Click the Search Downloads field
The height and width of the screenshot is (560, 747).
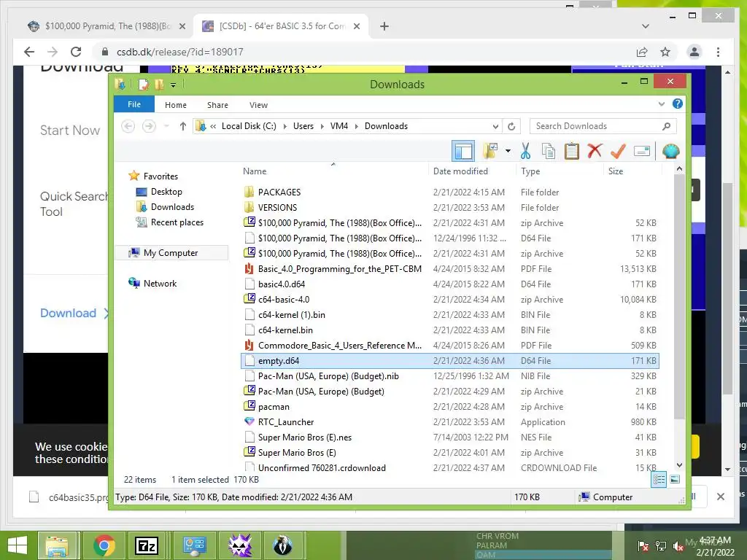click(603, 126)
